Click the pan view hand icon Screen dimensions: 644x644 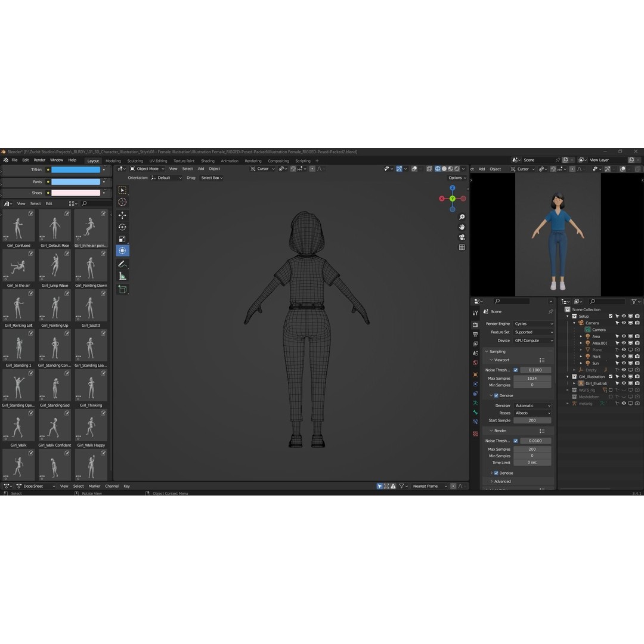click(462, 227)
